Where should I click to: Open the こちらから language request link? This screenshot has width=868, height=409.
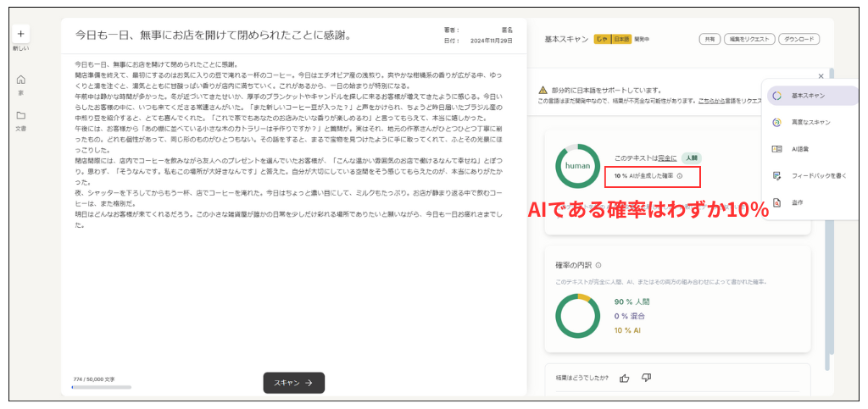click(714, 101)
